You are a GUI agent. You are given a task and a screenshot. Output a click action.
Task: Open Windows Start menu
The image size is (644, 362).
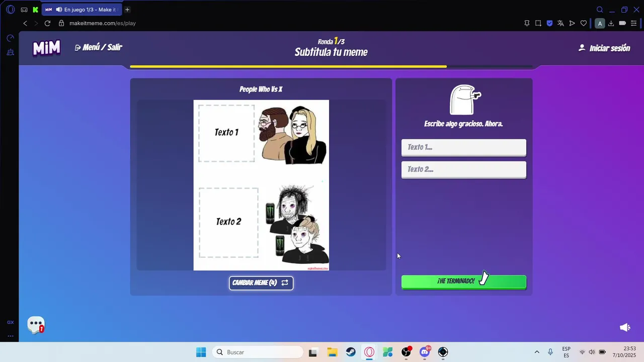[201, 352]
